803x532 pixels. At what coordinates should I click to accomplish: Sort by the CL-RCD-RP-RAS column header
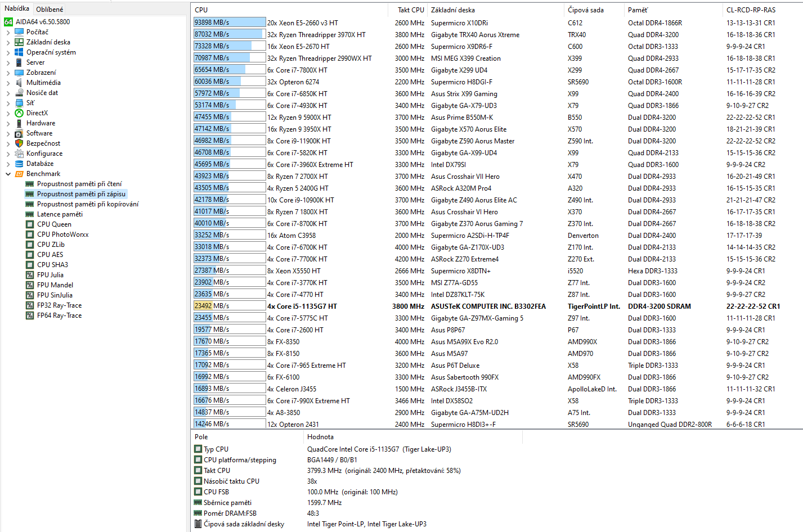[762, 10]
